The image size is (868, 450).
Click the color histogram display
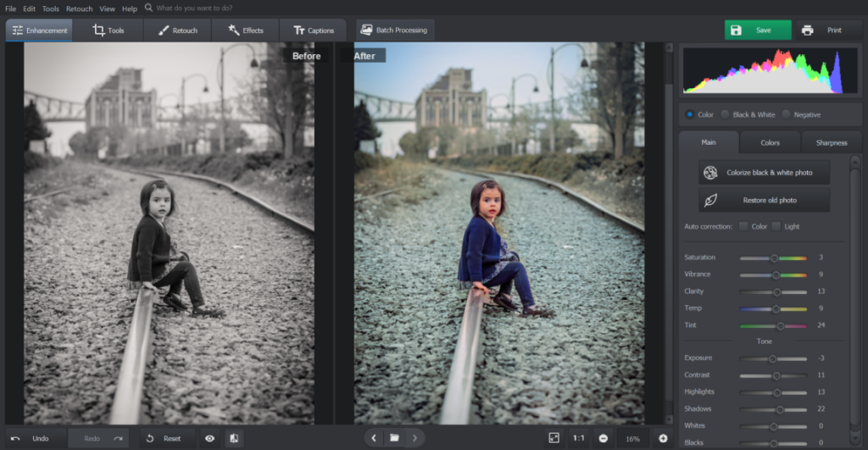point(770,70)
